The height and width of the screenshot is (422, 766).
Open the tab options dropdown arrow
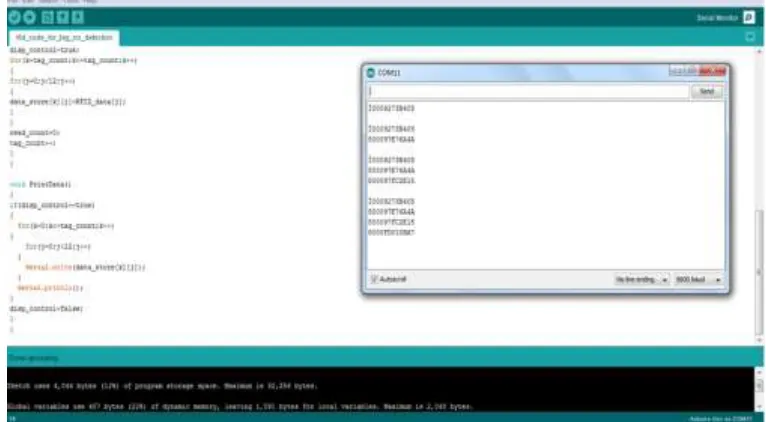coord(750,37)
